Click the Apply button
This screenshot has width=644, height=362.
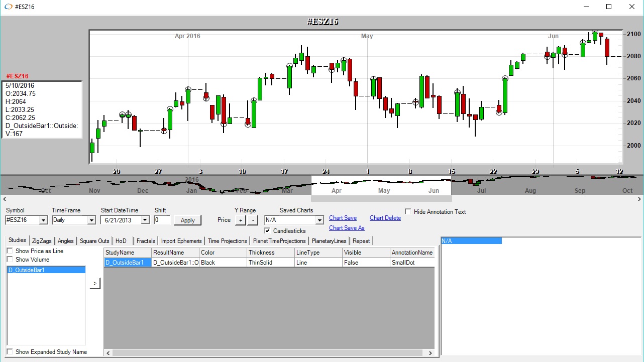point(187,220)
